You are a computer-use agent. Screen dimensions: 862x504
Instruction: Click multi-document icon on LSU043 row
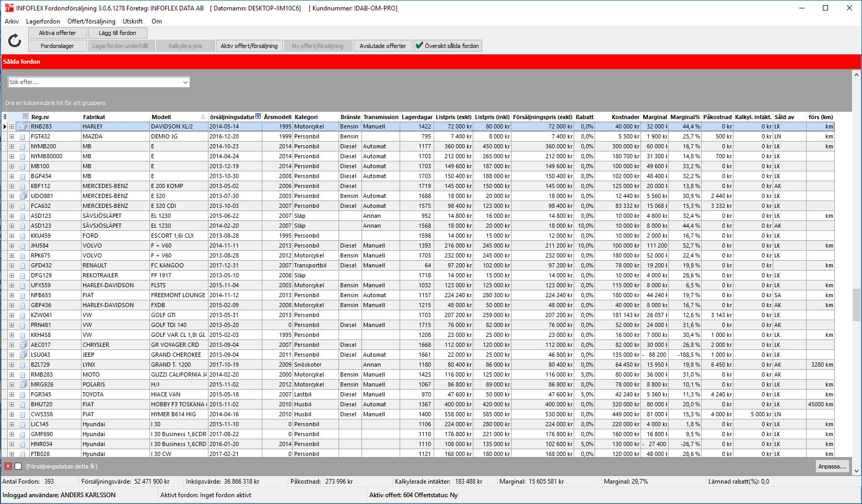pos(23,355)
